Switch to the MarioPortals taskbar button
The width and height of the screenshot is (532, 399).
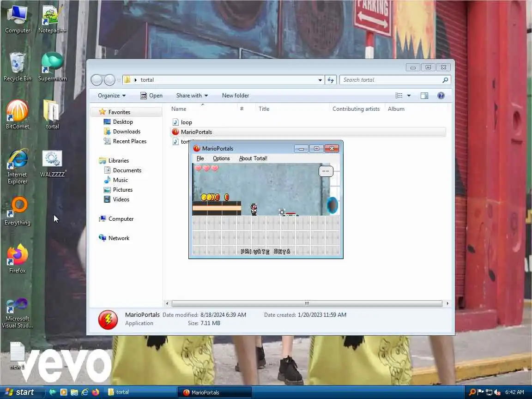pyautogui.click(x=215, y=392)
